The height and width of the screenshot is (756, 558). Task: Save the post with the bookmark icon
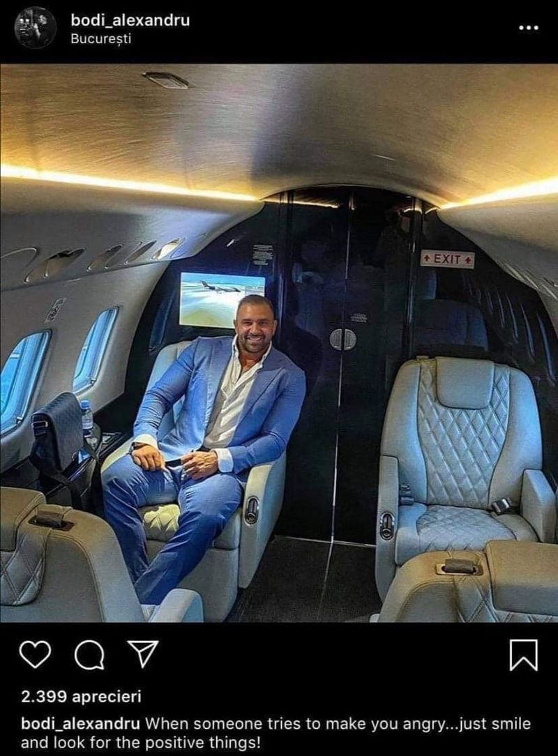pos(524,655)
